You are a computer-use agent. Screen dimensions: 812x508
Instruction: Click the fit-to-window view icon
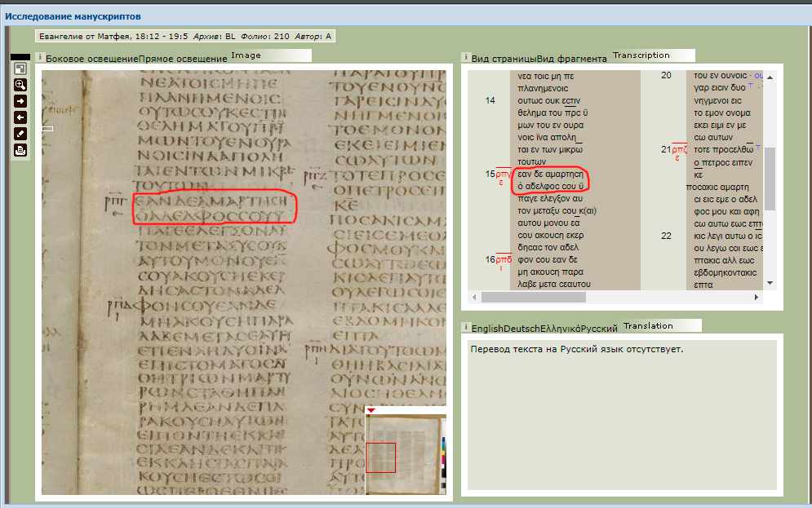(x=20, y=68)
